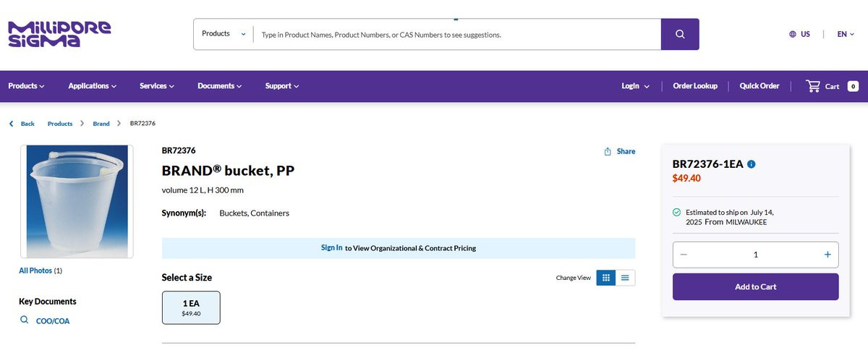Open Quick Order
868x353 pixels.
[759, 86]
